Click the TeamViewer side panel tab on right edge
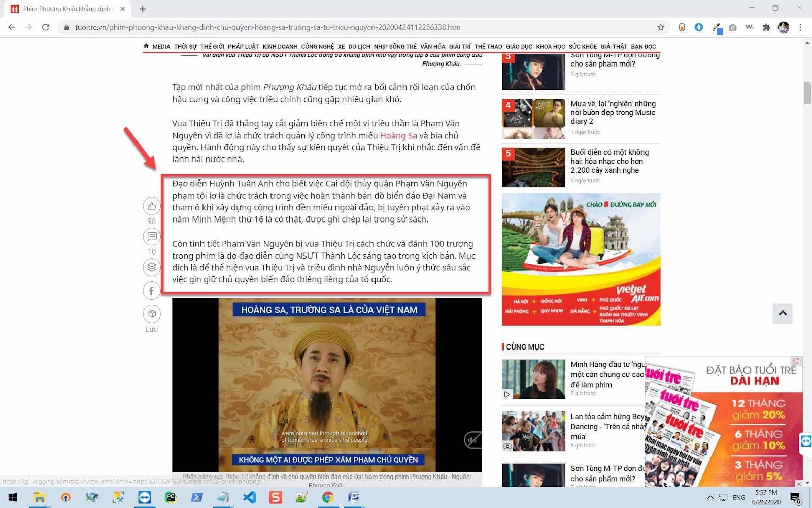Viewport: 812px width, 508px height. [806, 441]
